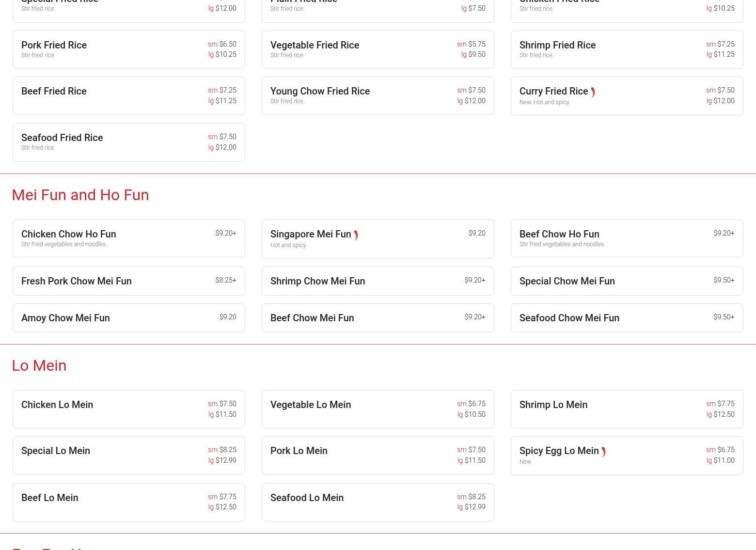Click the spicy pepper icon next to Singapore Mei Fun

click(356, 235)
